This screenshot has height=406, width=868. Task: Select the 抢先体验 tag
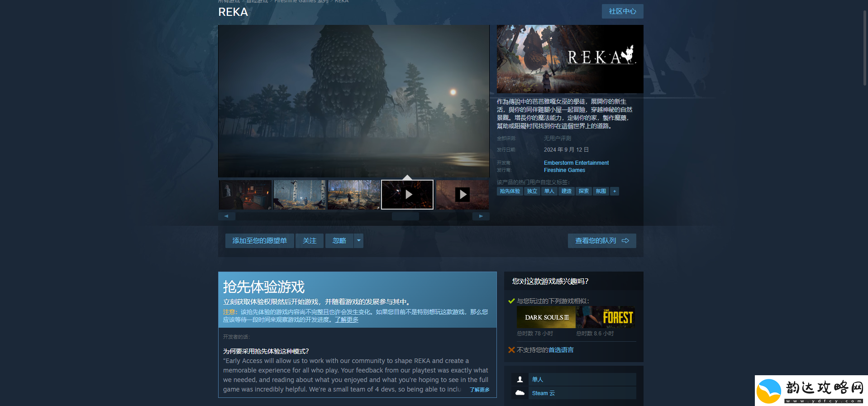click(510, 191)
